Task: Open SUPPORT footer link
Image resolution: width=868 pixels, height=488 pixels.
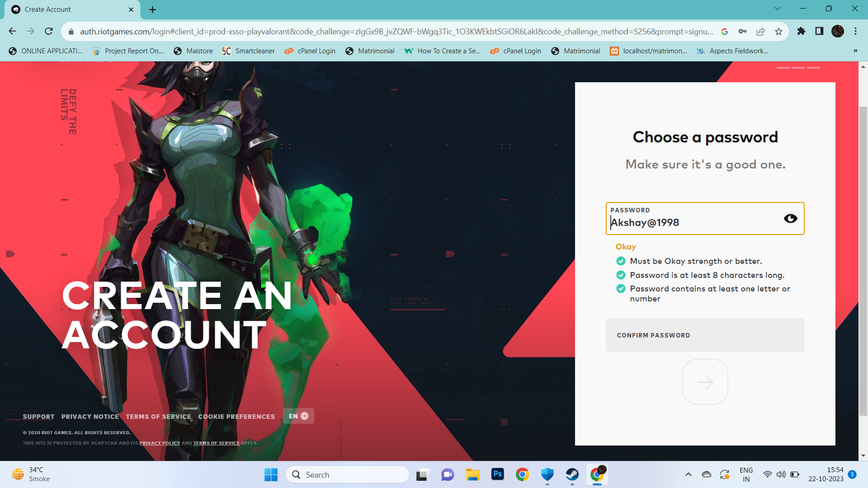Action: [x=38, y=417]
